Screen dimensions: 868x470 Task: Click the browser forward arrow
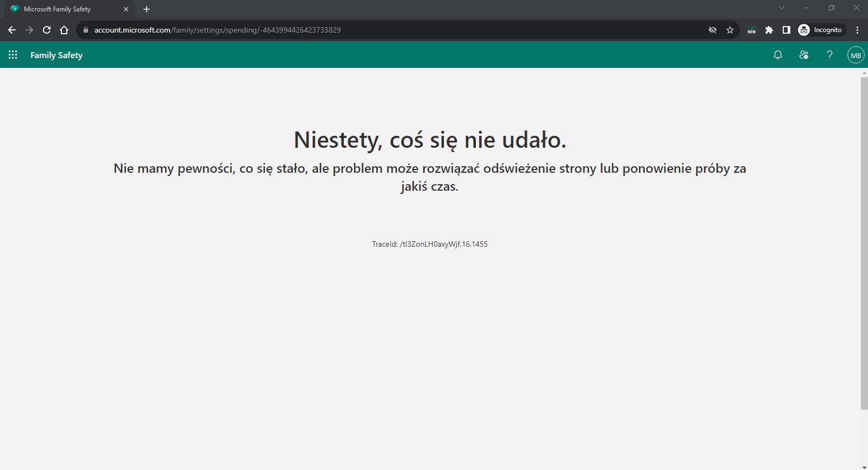point(29,30)
